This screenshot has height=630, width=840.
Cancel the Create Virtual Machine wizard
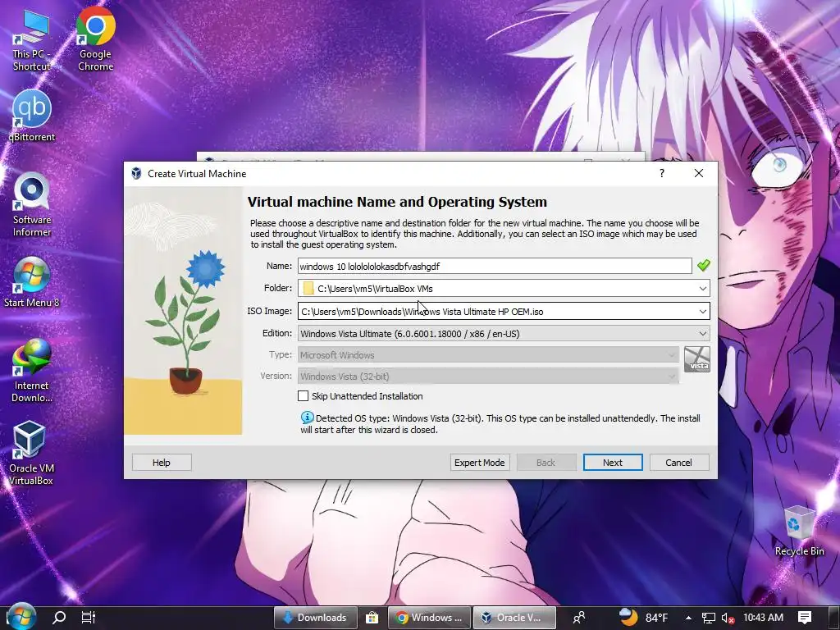click(678, 463)
